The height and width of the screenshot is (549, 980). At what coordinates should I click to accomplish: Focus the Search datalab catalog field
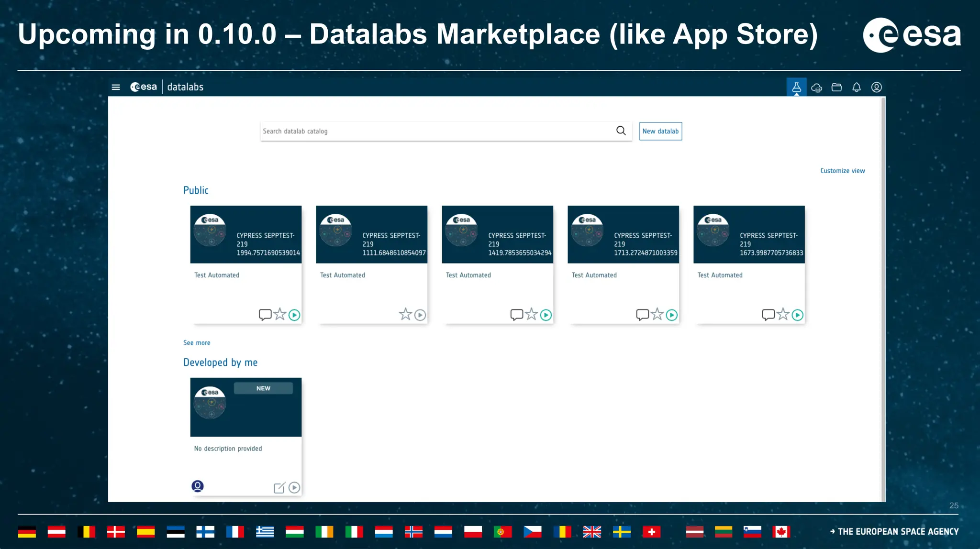click(x=446, y=131)
